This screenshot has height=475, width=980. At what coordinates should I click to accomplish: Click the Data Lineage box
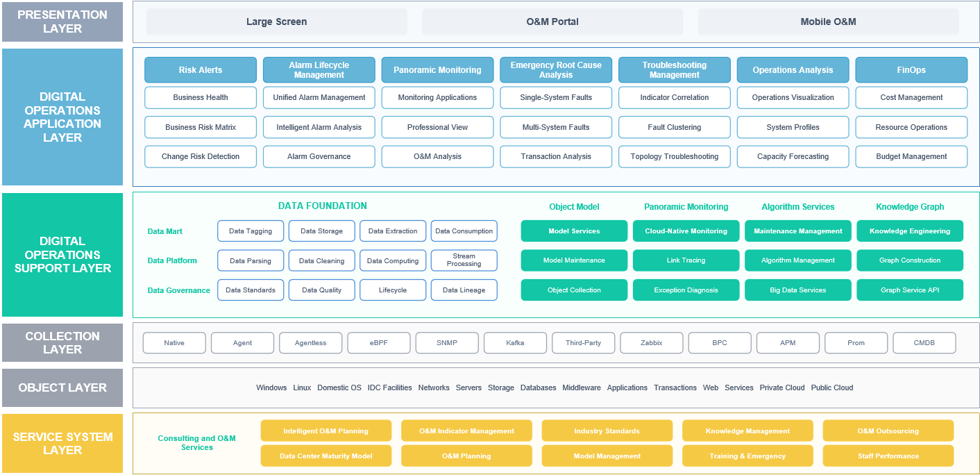point(464,290)
